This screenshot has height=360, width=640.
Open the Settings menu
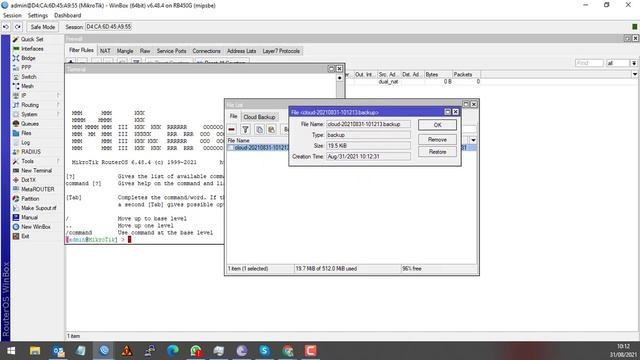(38, 16)
